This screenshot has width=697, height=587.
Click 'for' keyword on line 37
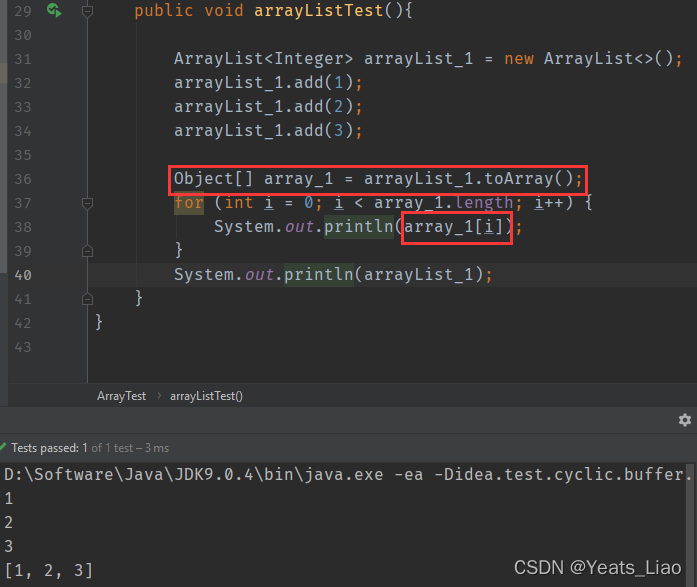tap(189, 203)
